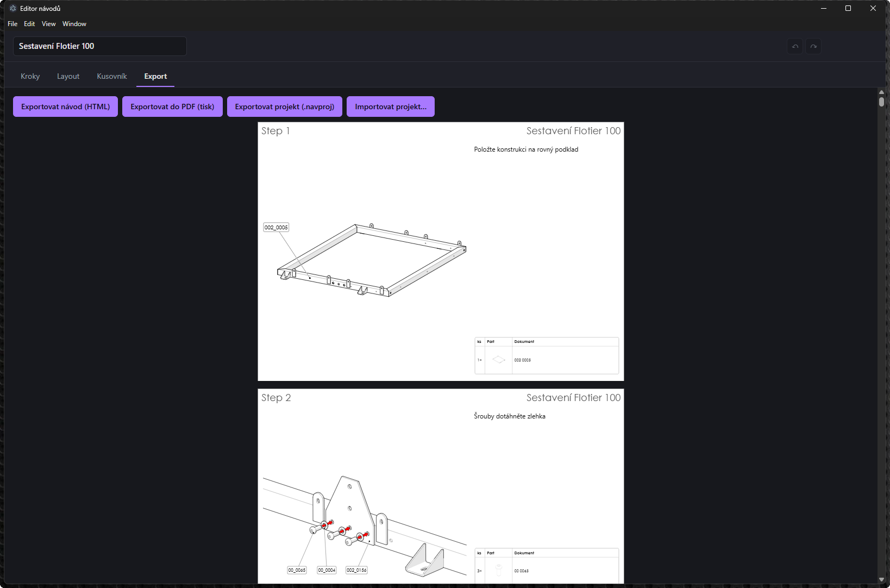Select the Export tab
The image size is (890, 588).
tap(155, 76)
